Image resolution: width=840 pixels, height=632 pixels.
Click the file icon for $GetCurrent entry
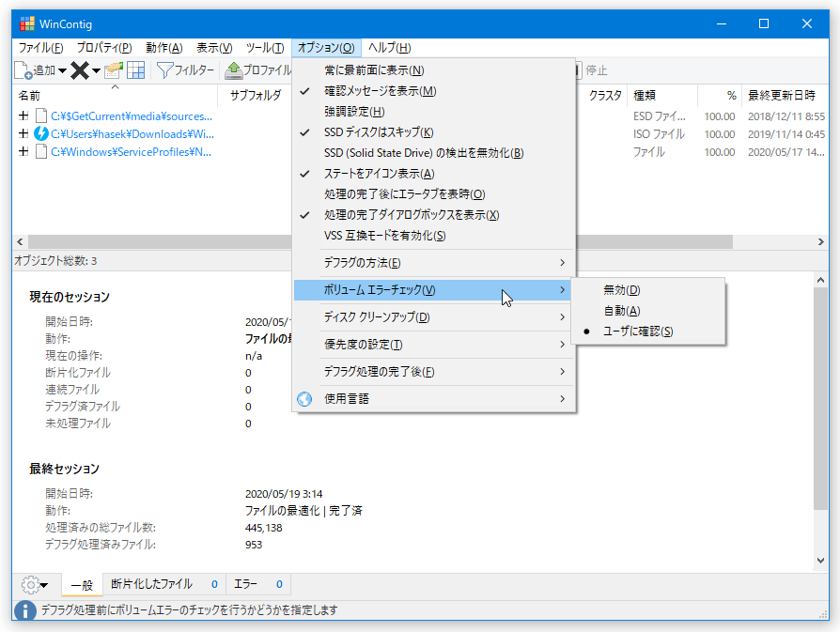click(x=41, y=116)
